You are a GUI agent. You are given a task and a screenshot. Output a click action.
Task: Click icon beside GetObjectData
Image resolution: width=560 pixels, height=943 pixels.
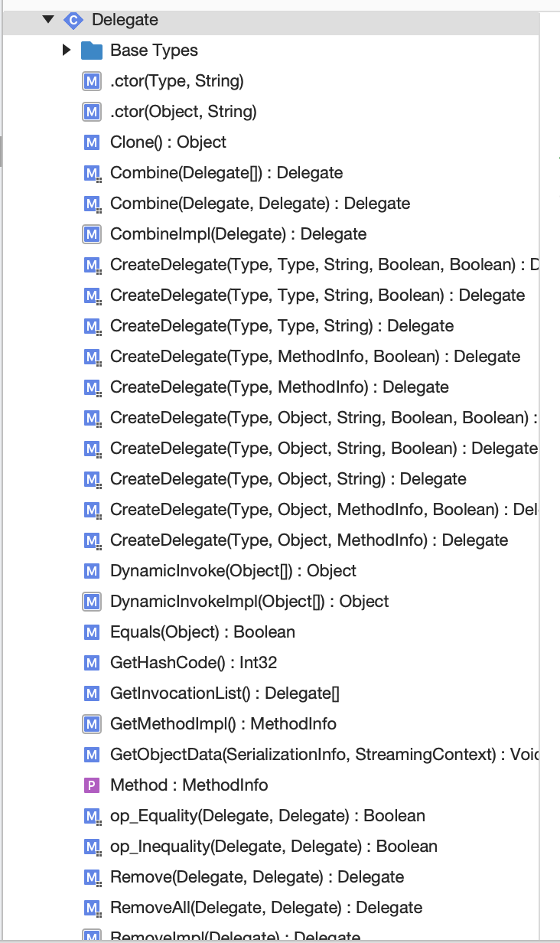coord(92,755)
